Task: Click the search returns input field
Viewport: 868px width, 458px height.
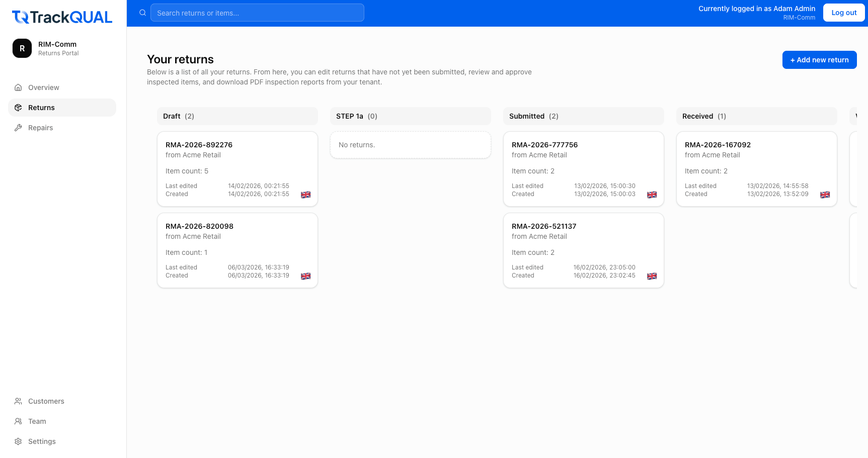Action: [x=257, y=13]
